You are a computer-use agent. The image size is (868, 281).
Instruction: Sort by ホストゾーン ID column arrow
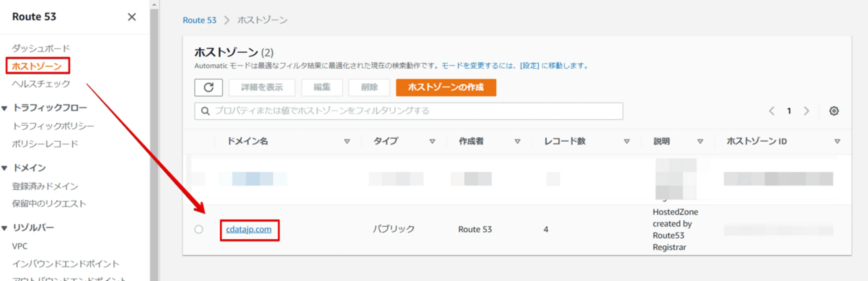pos(837,141)
